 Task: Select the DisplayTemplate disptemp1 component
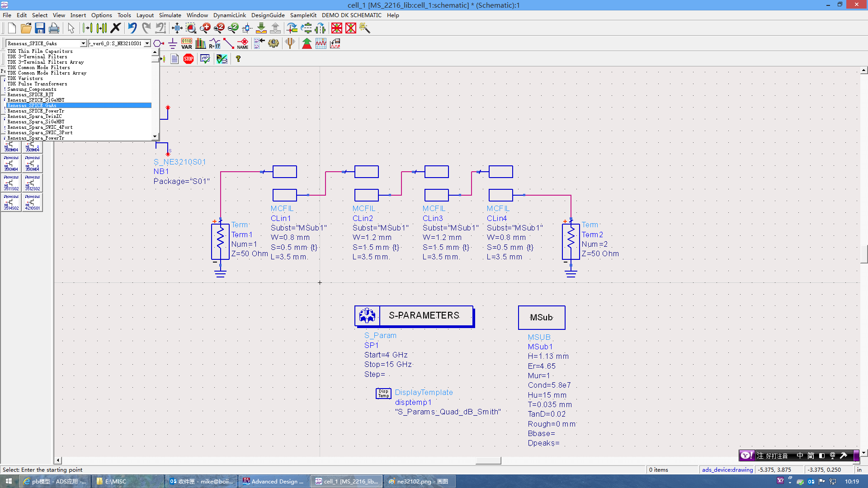(383, 393)
